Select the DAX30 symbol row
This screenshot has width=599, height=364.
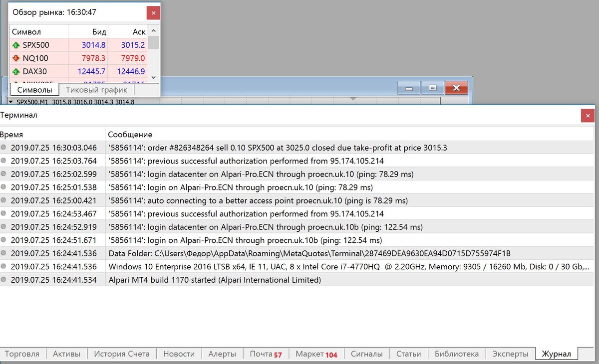coord(79,71)
